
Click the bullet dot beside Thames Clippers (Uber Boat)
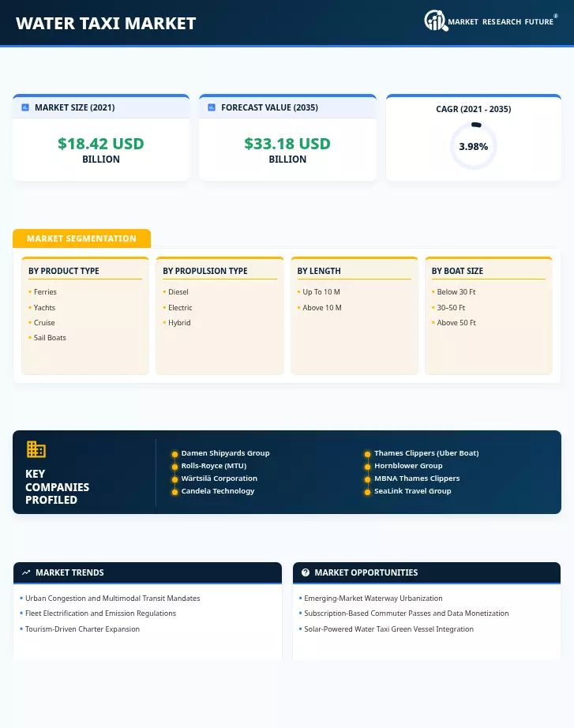(367, 454)
